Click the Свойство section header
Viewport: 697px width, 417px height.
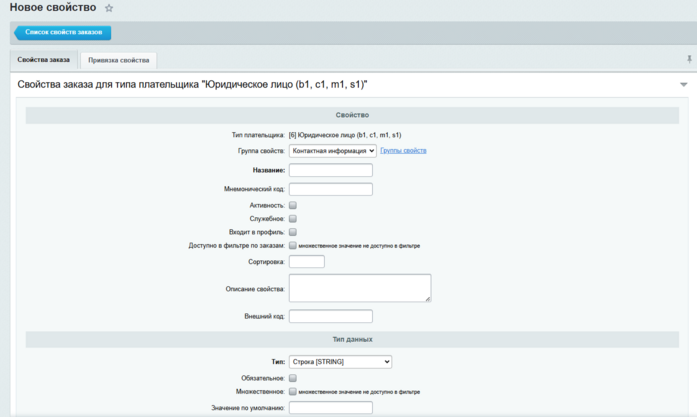point(352,115)
